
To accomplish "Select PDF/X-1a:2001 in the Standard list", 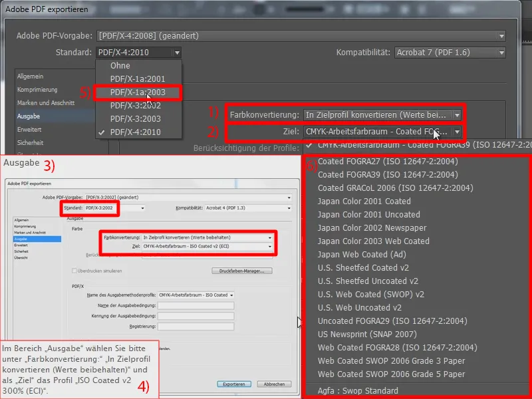I will tap(138, 78).
